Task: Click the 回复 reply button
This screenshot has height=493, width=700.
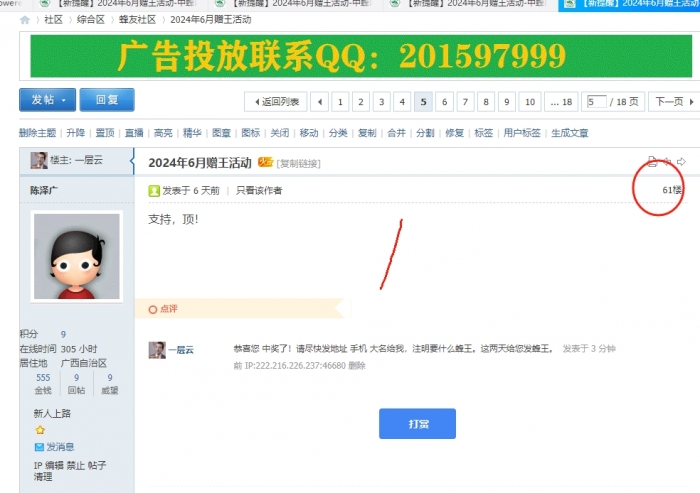Action: click(x=107, y=100)
